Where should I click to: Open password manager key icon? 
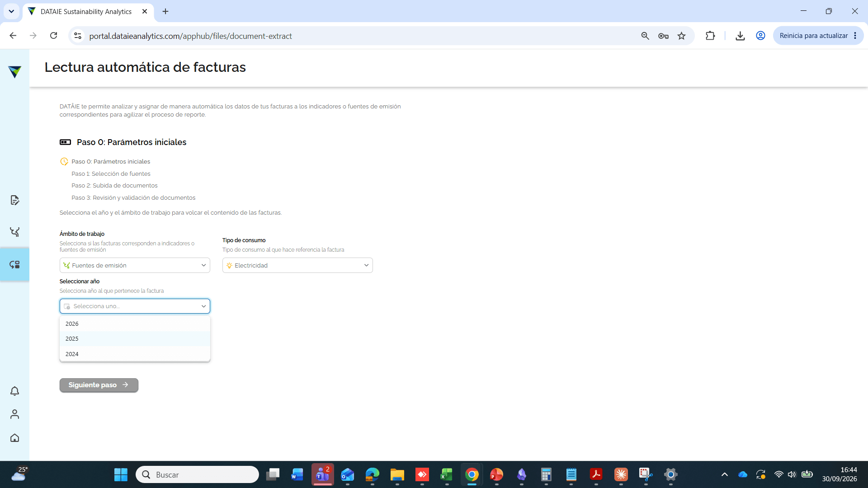click(663, 36)
